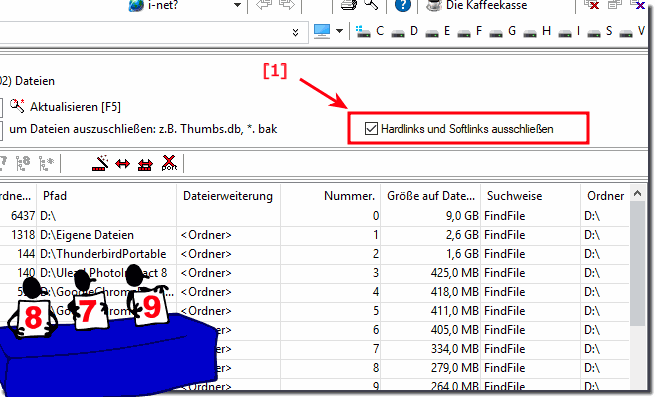Click the magnifier search icon in top toolbar
The image size is (655, 397).
(x=371, y=5)
